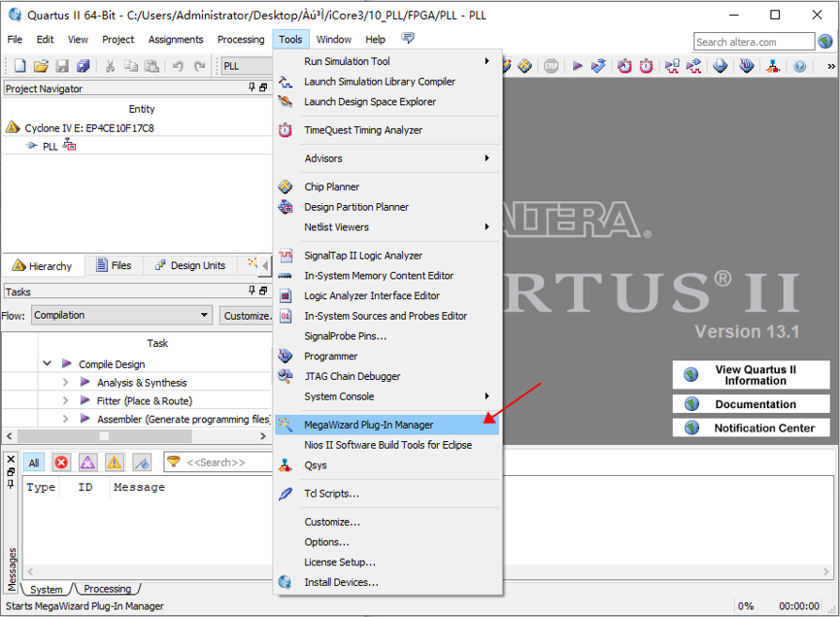Click the Save icon in toolbar
The height and width of the screenshot is (617, 840).
[62, 66]
